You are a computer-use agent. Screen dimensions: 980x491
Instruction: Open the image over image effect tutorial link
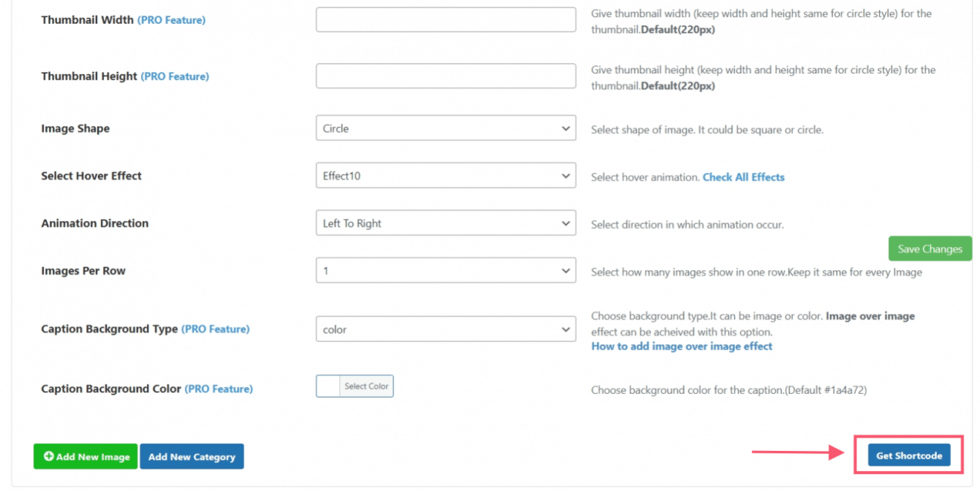pyautogui.click(x=682, y=346)
